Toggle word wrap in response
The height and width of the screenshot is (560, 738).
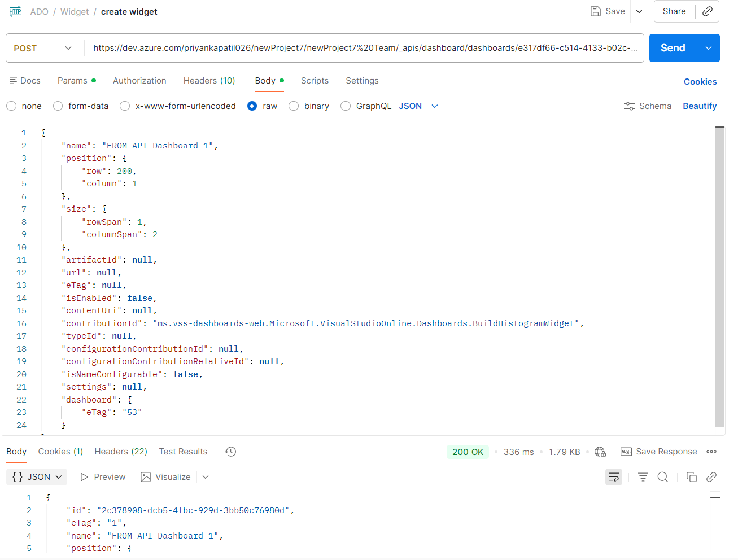point(613,477)
